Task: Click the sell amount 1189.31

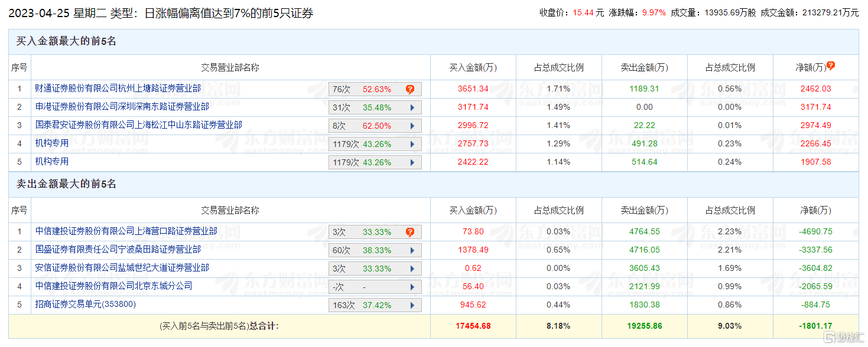Action: tap(644, 89)
